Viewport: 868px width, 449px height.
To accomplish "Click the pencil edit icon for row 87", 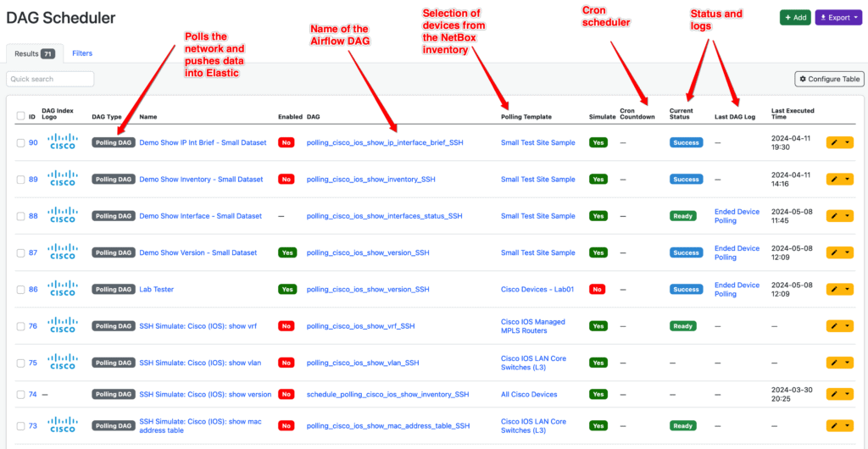I will click(835, 252).
